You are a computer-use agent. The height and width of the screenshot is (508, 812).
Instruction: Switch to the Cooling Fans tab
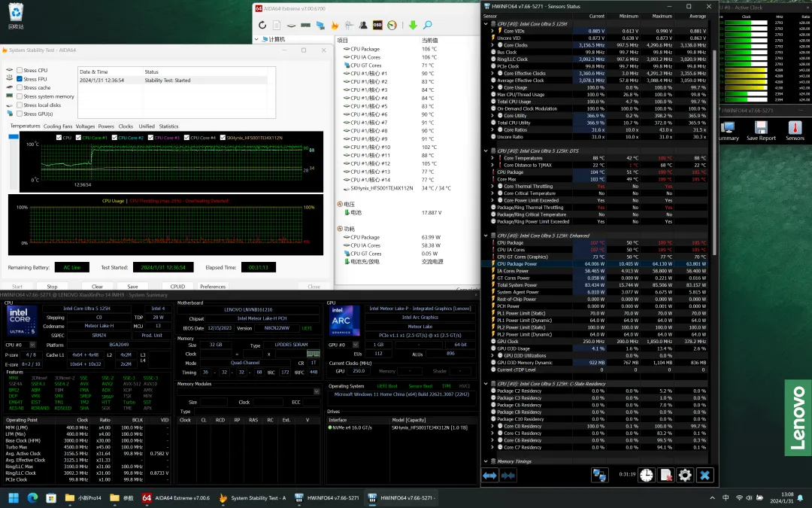pyautogui.click(x=58, y=126)
